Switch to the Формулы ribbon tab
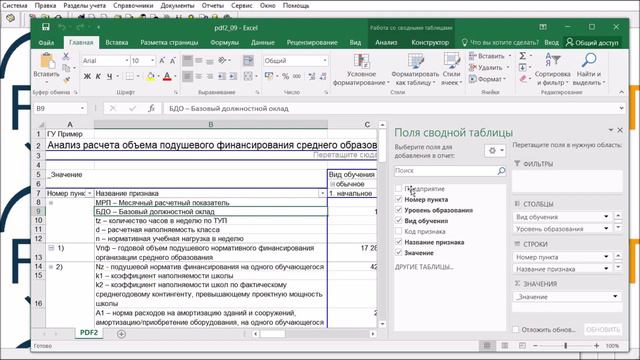640x360 pixels. coord(224,42)
